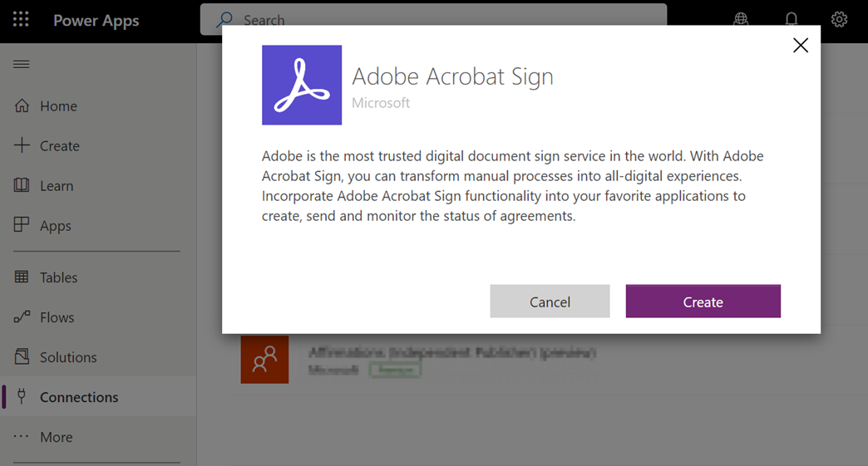Click the green badge behind the dialog
Image resolution: width=868 pixels, height=466 pixels.
[395, 370]
